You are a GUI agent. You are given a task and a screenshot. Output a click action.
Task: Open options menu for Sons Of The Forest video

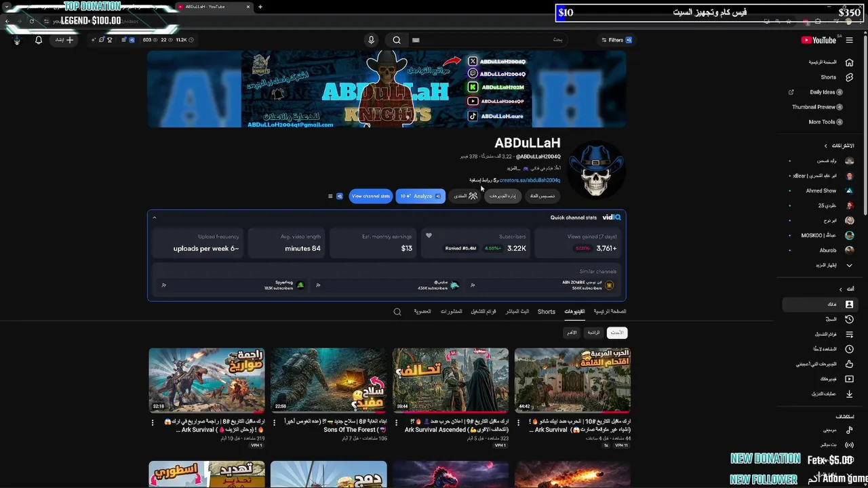point(275,422)
